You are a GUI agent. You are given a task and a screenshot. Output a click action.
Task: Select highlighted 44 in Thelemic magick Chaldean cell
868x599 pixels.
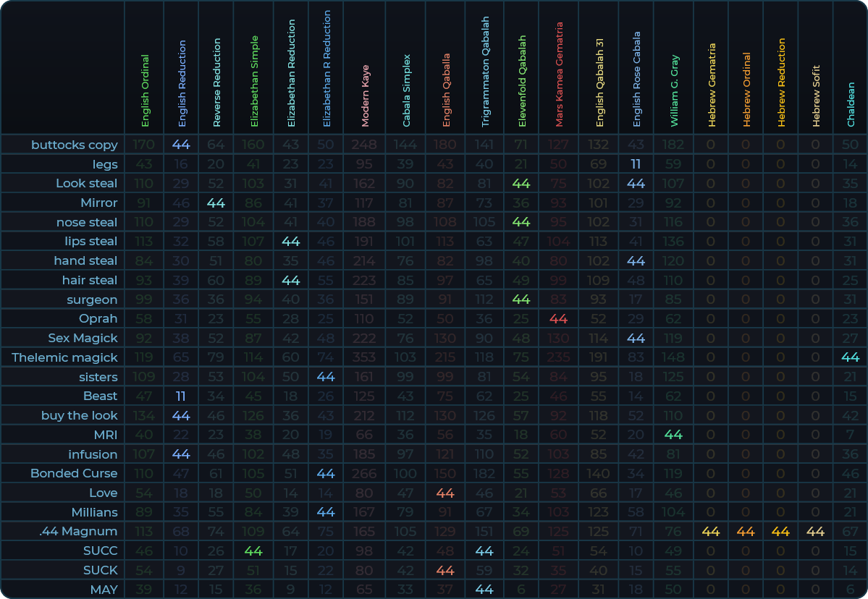click(851, 357)
